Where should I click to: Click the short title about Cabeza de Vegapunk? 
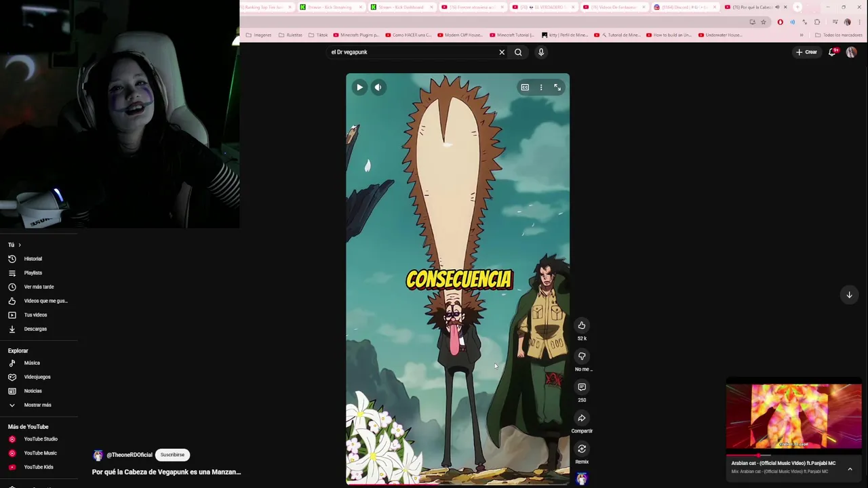(166, 472)
